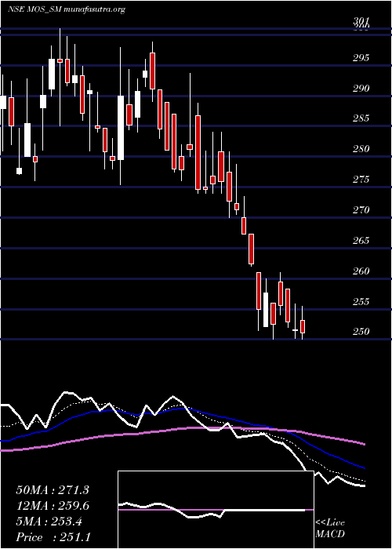Select the Price : 251.1 reading
Viewport: 392px width, 549px height.
click(53, 537)
